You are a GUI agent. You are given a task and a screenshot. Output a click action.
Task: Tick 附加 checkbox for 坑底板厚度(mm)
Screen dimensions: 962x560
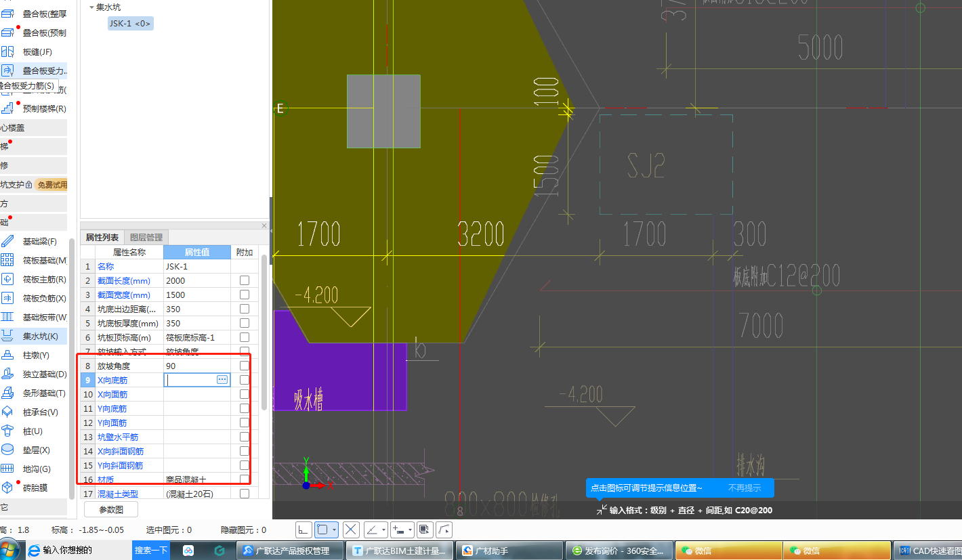point(245,323)
